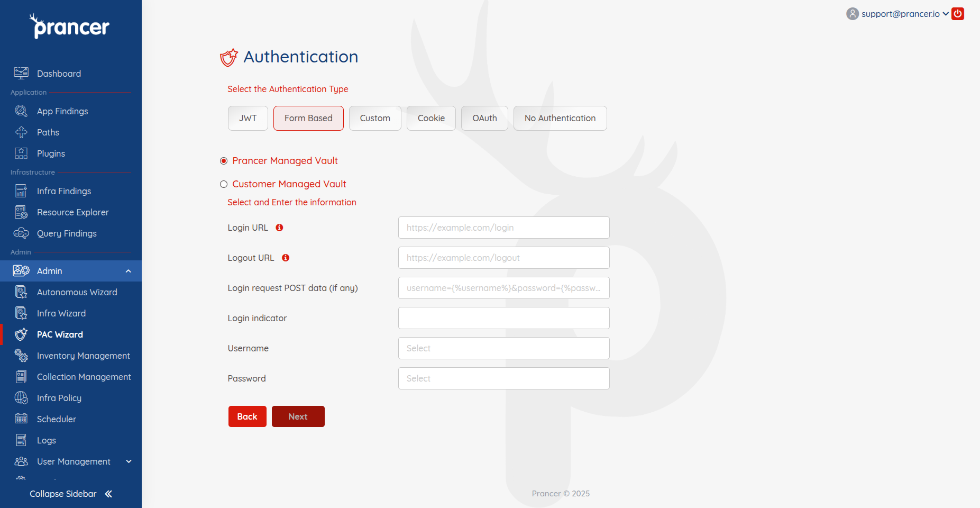
Task: Open the Logs page link
Action: [47, 440]
